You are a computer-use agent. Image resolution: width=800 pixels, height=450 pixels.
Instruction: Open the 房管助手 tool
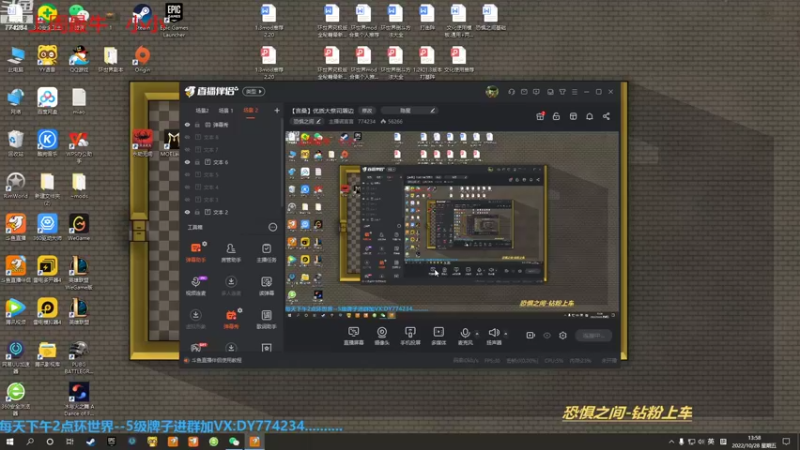pyautogui.click(x=231, y=252)
